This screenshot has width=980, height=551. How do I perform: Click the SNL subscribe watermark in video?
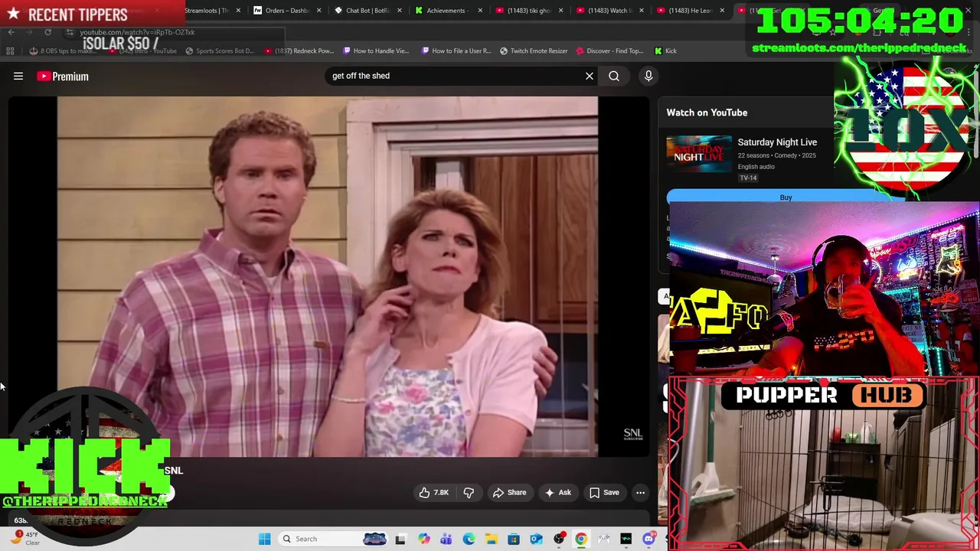coord(633,434)
